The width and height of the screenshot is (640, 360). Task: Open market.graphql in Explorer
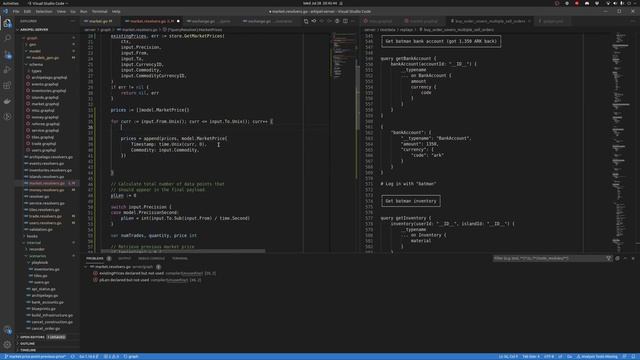click(45, 104)
